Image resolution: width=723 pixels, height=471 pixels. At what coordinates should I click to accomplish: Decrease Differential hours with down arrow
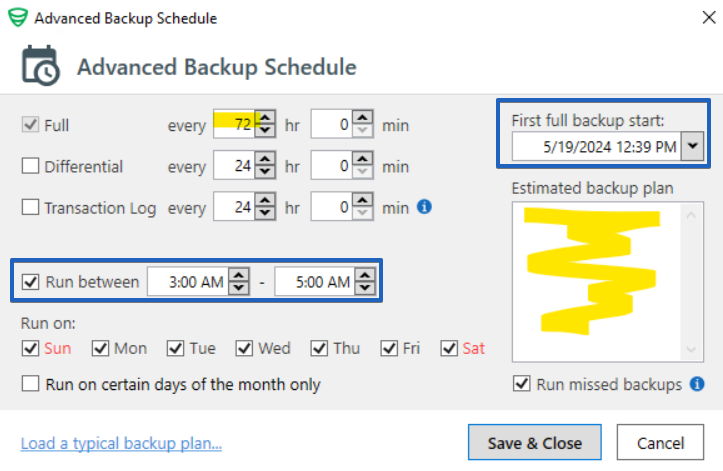tap(265, 172)
